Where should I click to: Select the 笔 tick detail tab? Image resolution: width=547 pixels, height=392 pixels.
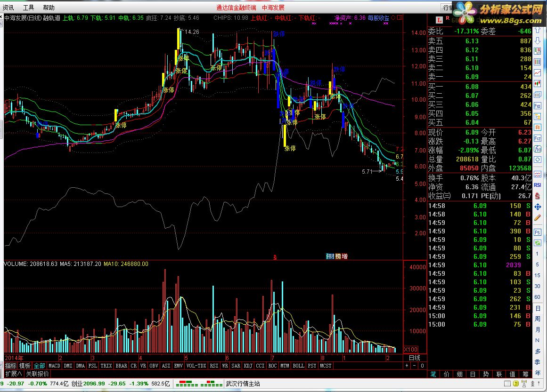[433, 374]
